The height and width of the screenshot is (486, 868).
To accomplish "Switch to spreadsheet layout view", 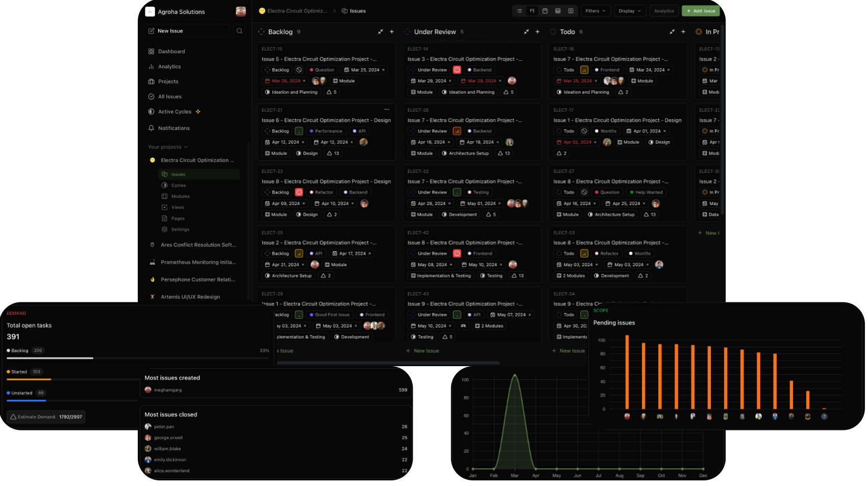I will 558,11.
